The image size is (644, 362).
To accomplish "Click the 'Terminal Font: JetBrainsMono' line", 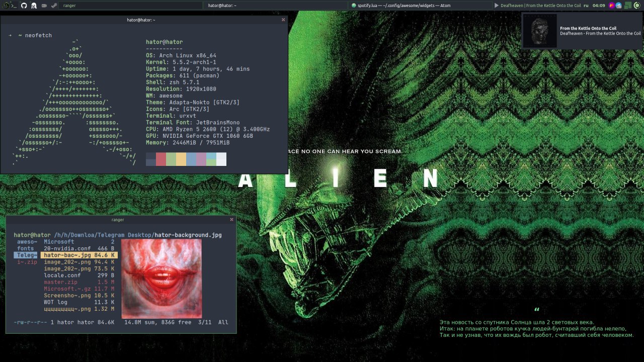I will coord(193,123).
